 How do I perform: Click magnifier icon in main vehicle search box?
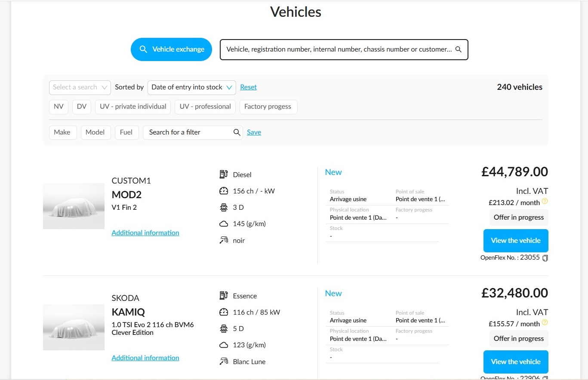tap(458, 49)
